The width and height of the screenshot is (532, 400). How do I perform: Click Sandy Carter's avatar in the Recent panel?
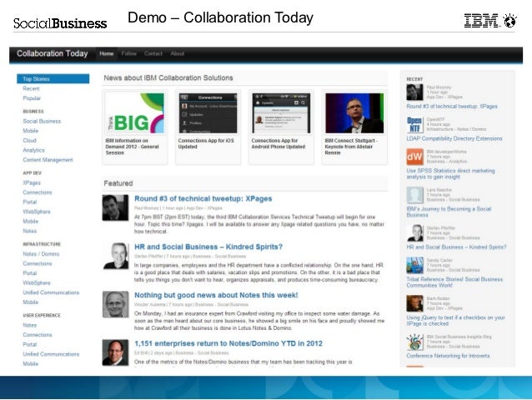click(x=414, y=265)
